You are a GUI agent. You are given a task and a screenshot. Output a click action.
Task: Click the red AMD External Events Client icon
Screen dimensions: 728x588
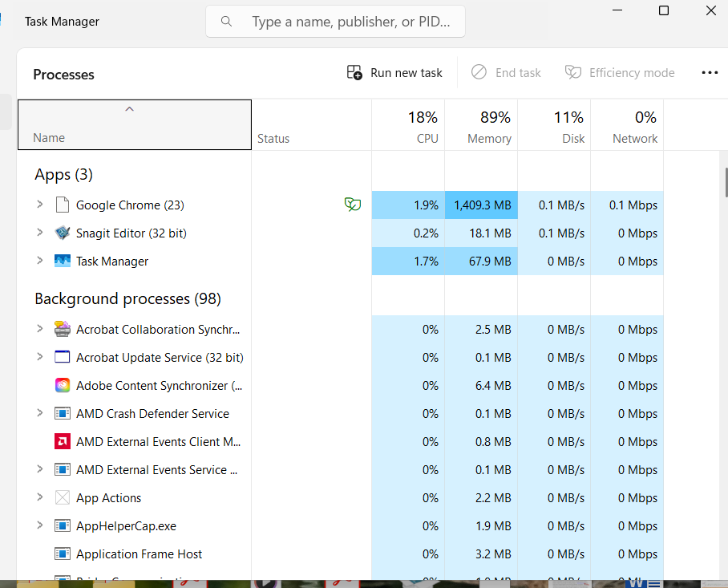(x=63, y=442)
